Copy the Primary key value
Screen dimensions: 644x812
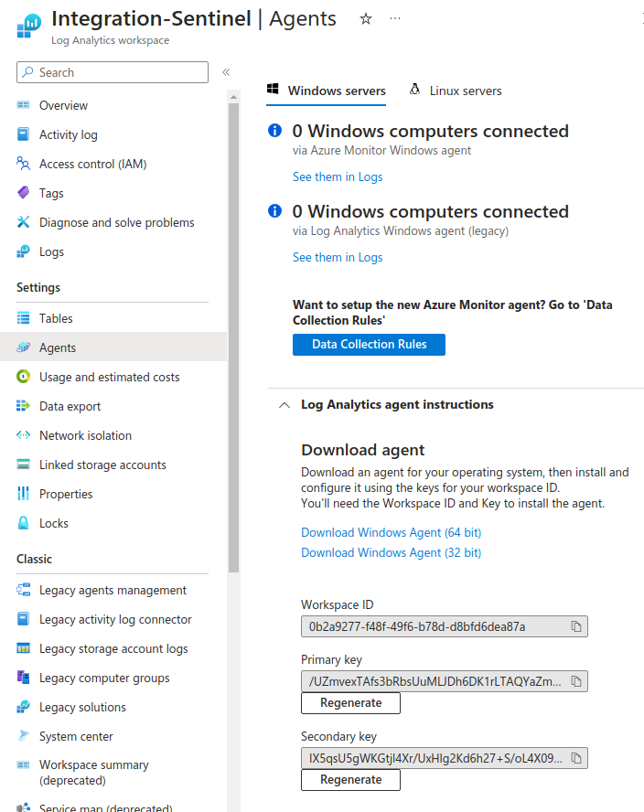coord(576,681)
